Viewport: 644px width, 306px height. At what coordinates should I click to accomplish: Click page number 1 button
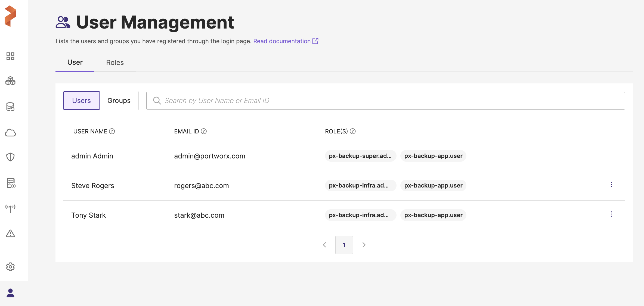pos(344,245)
